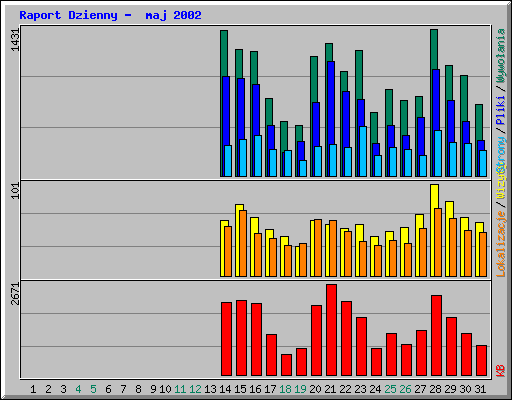Click the title "Raport Dzienny - maj 2002"
512x400 pixels.
tap(110, 15)
